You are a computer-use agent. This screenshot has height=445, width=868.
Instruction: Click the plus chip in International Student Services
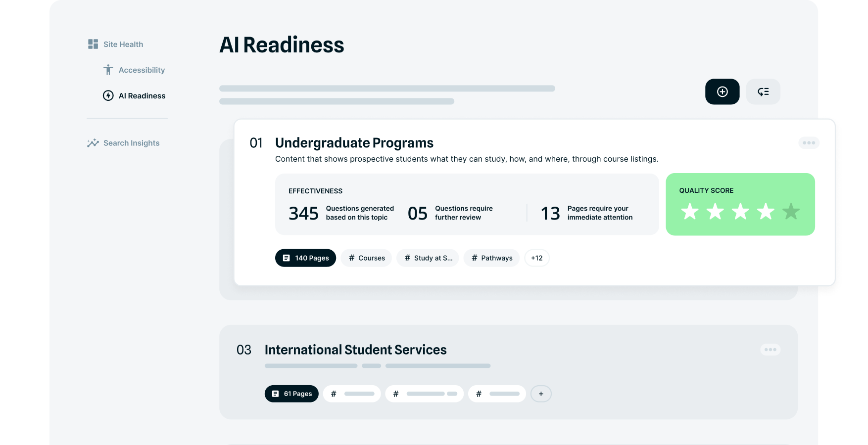[541, 394]
